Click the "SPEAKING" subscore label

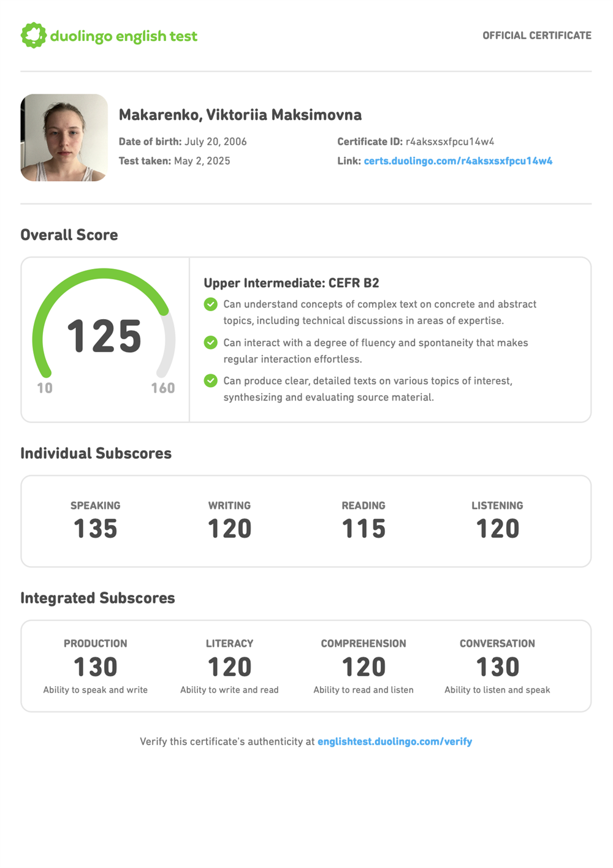pyautogui.click(x=96, y=506)
